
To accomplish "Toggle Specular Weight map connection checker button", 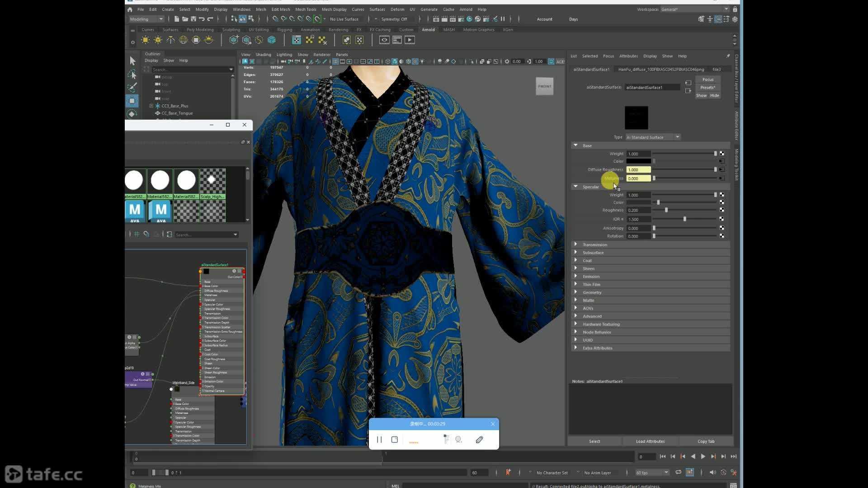I will tap(722, 195).
